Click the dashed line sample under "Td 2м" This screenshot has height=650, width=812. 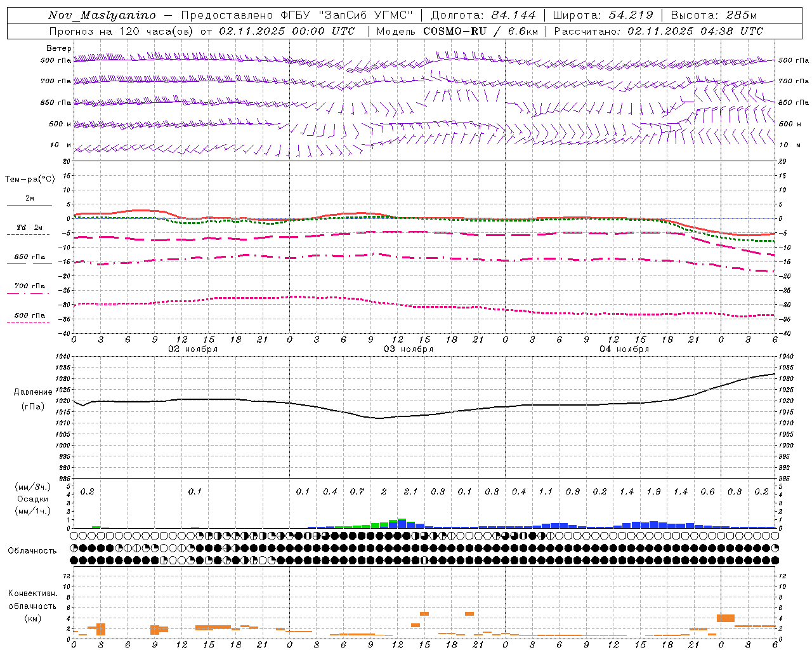coord(28,235)
